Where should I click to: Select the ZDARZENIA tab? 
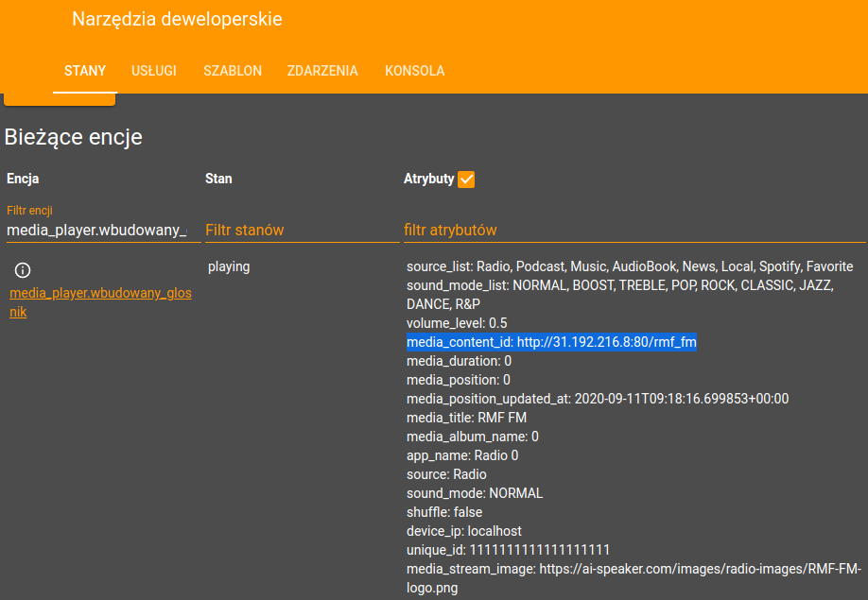click(x=322, y=71)
